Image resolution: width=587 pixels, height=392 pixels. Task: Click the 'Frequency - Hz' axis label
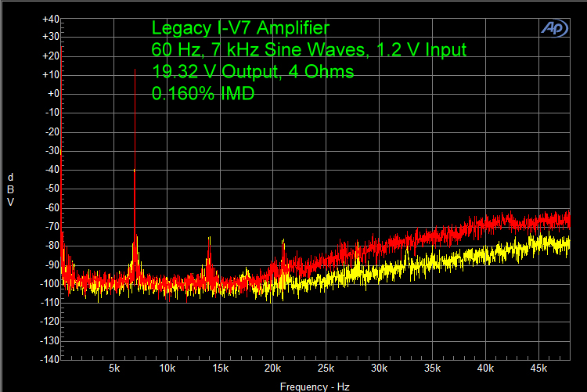(315, 387)
